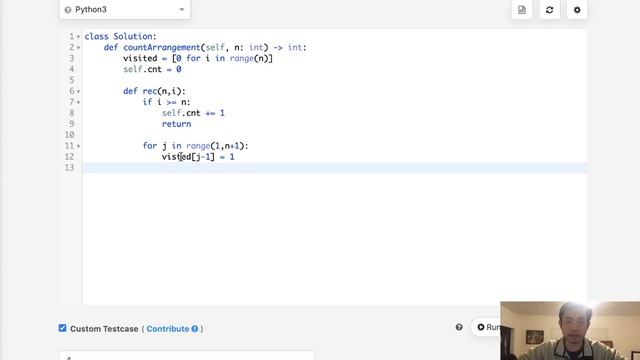Reset code with the refresh icon
The width and height of the screenshot is (640, 360).
click(x=549, y=10)
